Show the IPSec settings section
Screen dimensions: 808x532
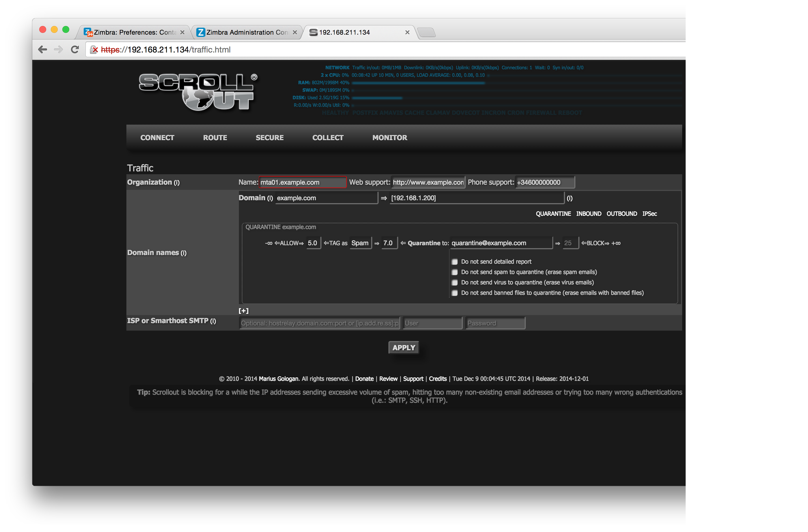[x=650, y=213]
